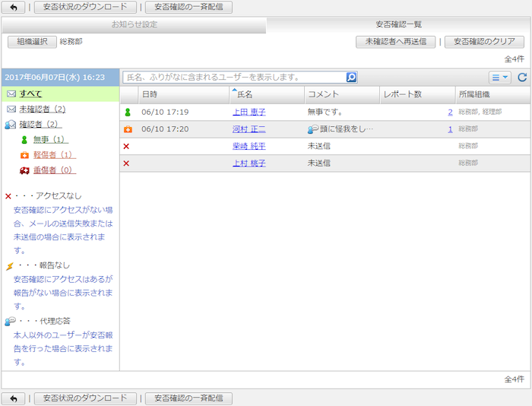Sort by 日時 column header

(150, 94)
